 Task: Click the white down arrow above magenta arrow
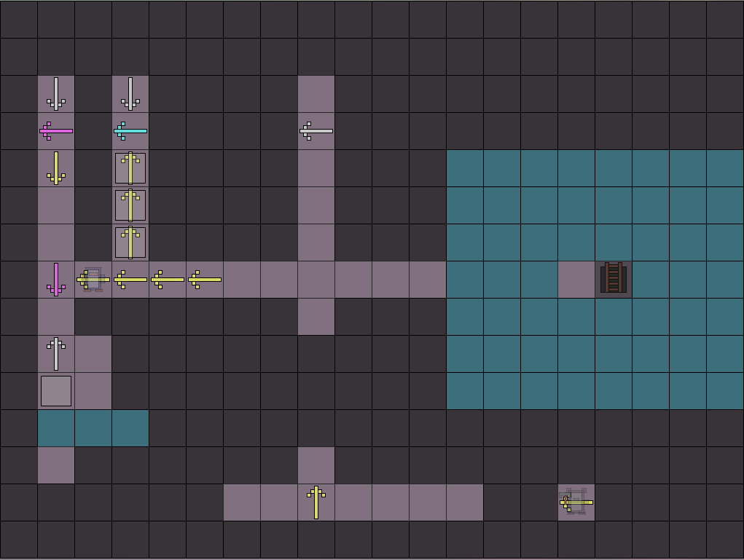(x=56, y=94)
